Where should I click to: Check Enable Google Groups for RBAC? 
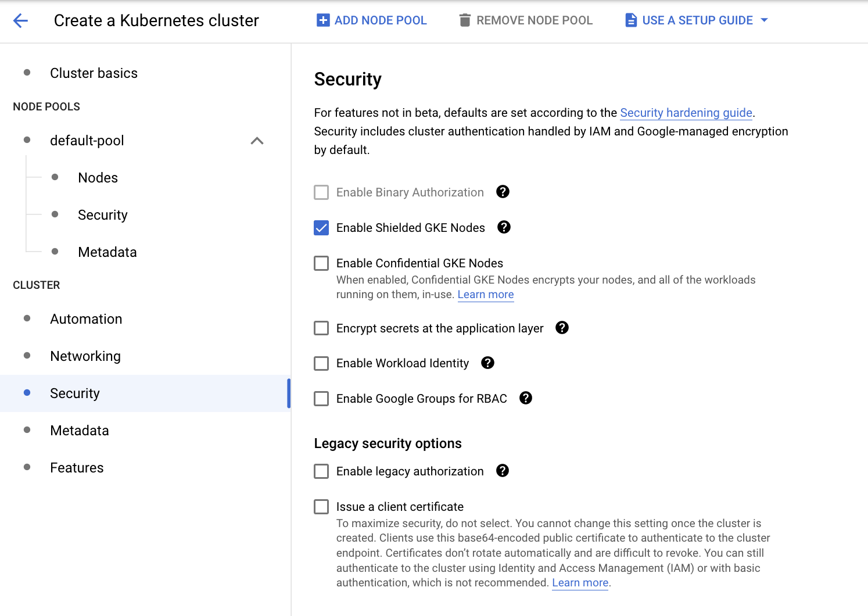321,399
